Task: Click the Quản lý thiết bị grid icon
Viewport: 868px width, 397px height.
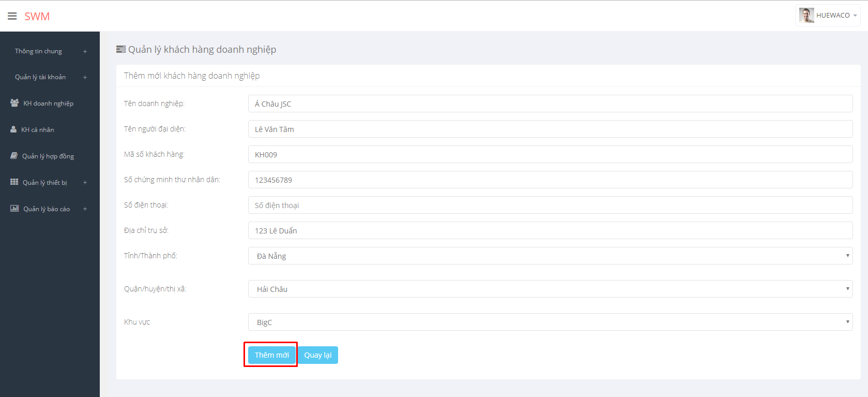Action: click(x=14, y=182)
